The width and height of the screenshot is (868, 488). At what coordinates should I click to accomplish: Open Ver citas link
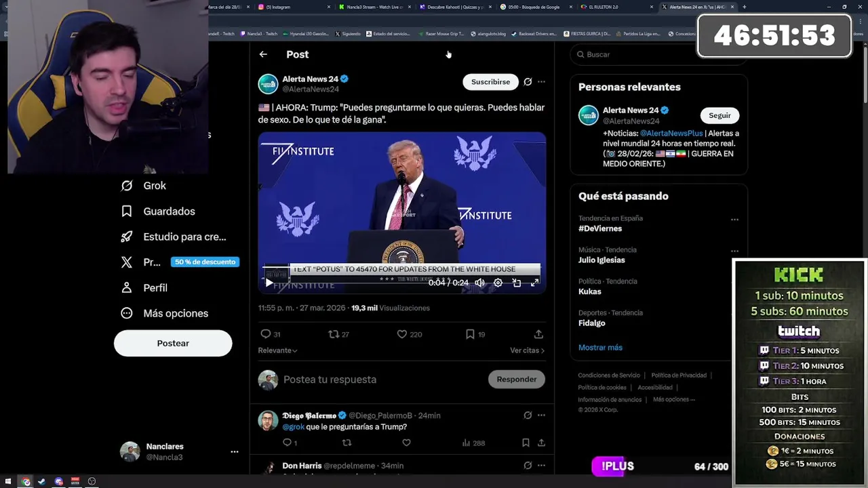click(x=527, y=350)
